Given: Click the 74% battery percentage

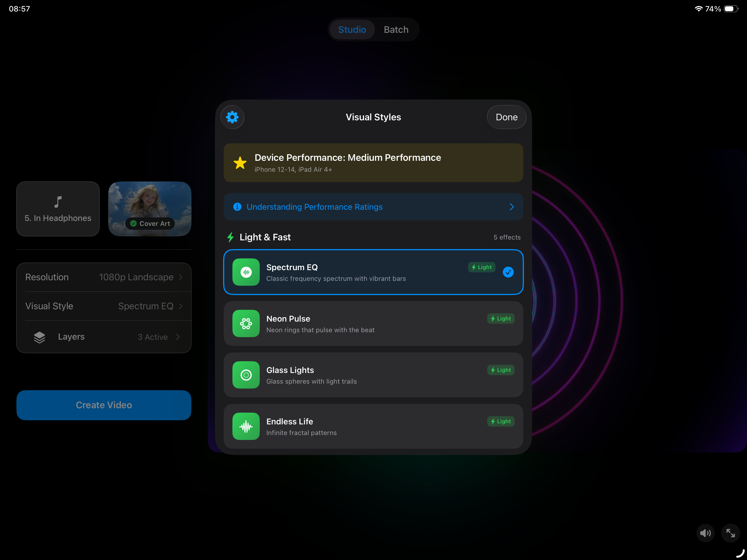Looking at the screenshot, I should pyautogui.click(x=713, y=9).
